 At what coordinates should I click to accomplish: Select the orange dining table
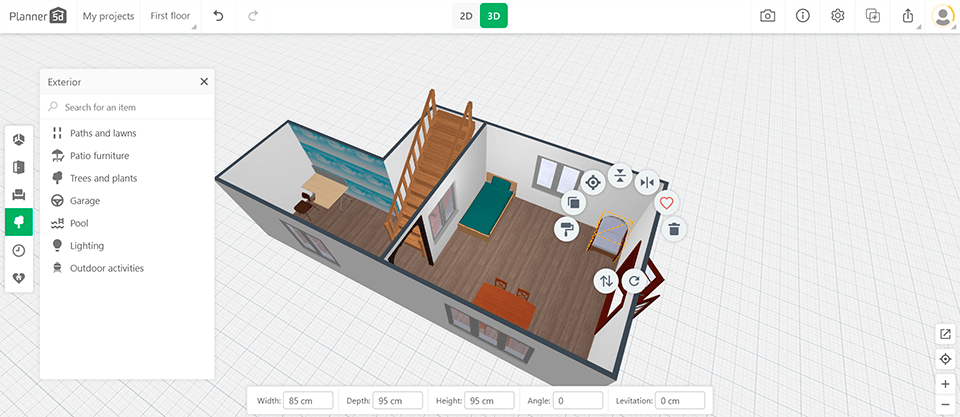coord(504,305)
